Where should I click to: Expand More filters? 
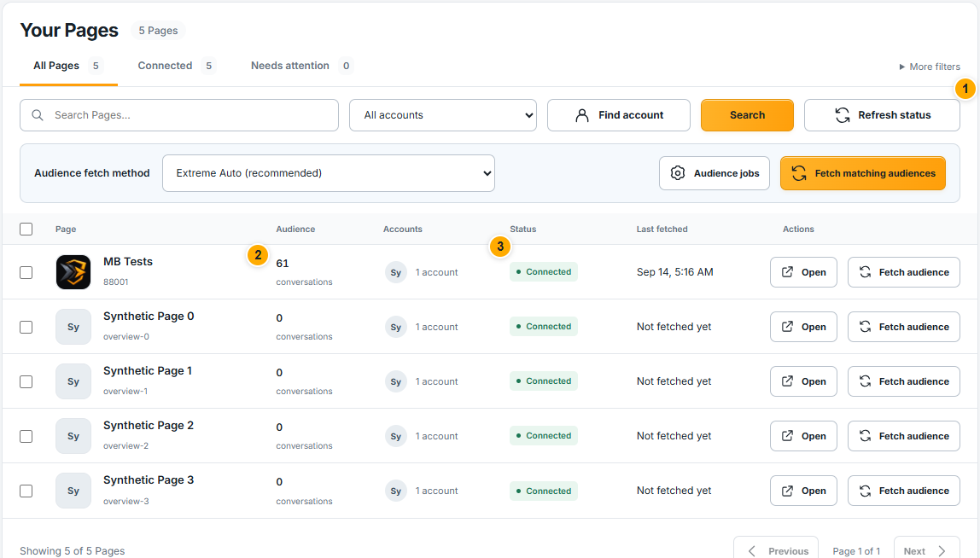[930, 67]
